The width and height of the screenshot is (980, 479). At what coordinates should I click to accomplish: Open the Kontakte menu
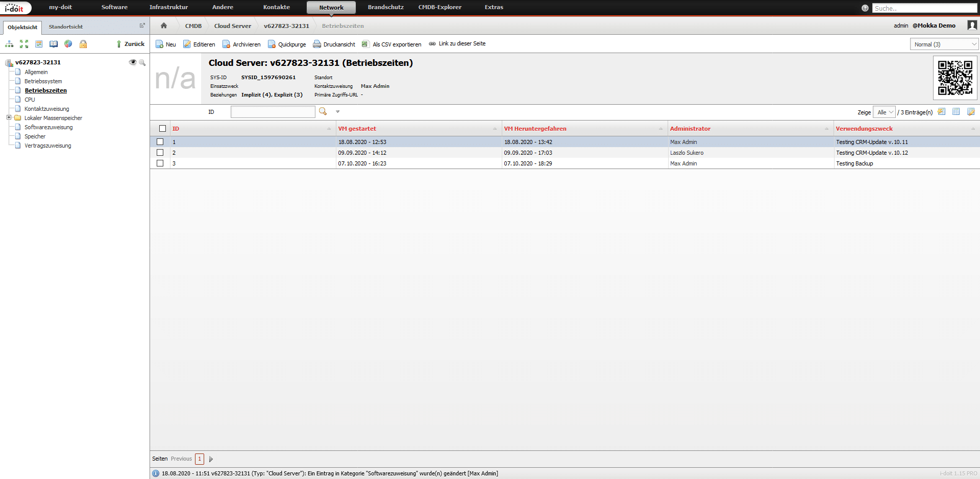[x=276, y=7]
